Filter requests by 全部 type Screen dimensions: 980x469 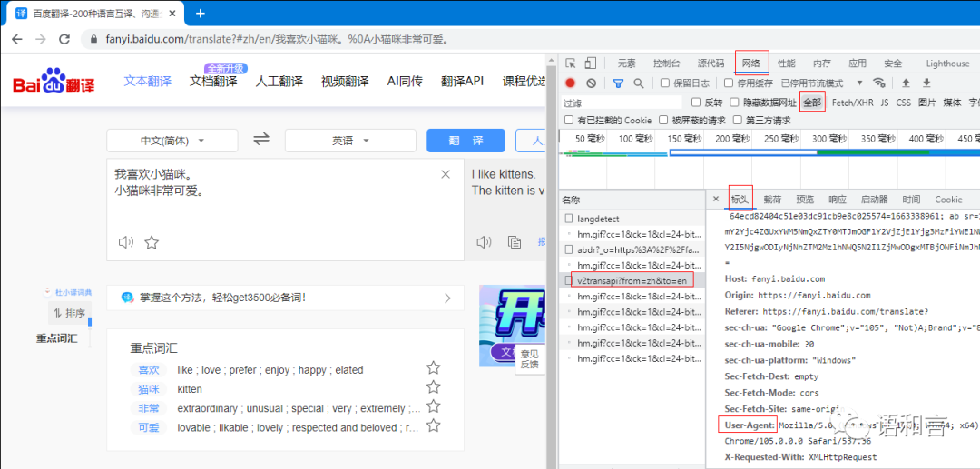point(812,102)
